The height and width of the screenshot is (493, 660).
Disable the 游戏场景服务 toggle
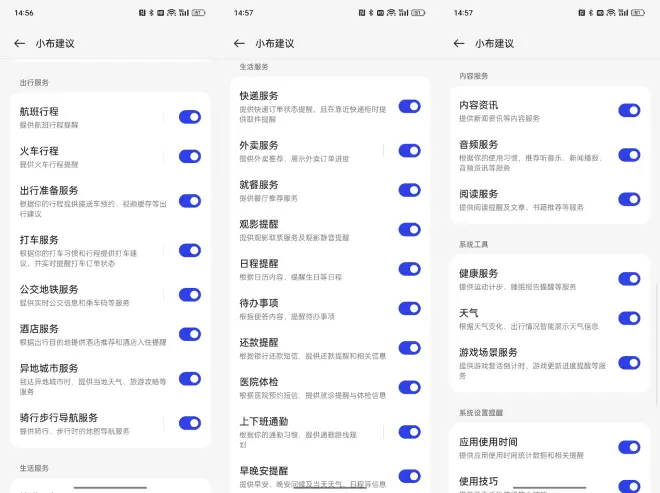[x=629, y=362]
